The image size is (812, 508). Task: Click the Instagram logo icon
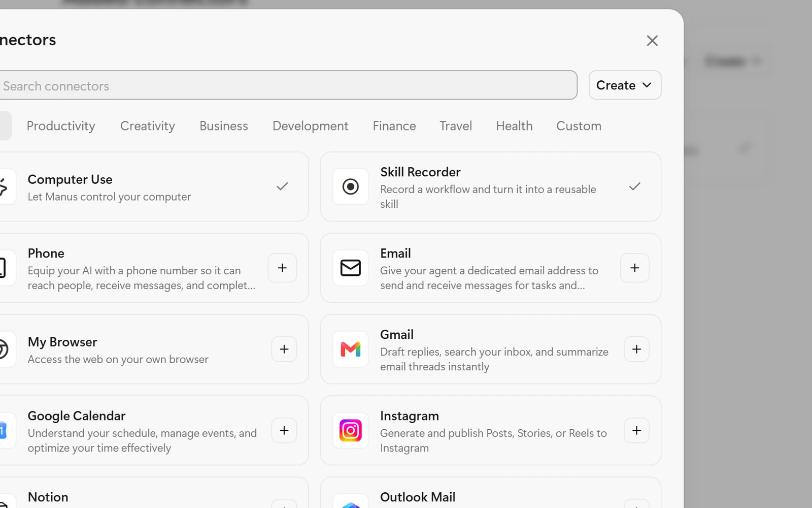(x=351, y=430)
